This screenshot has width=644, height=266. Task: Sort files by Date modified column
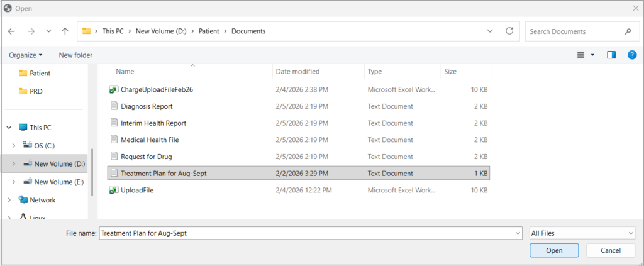(297, 72)
